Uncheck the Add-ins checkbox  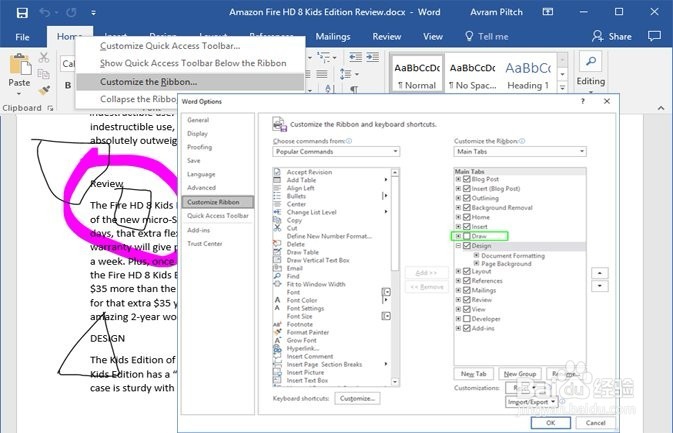[x=467, y=328]
